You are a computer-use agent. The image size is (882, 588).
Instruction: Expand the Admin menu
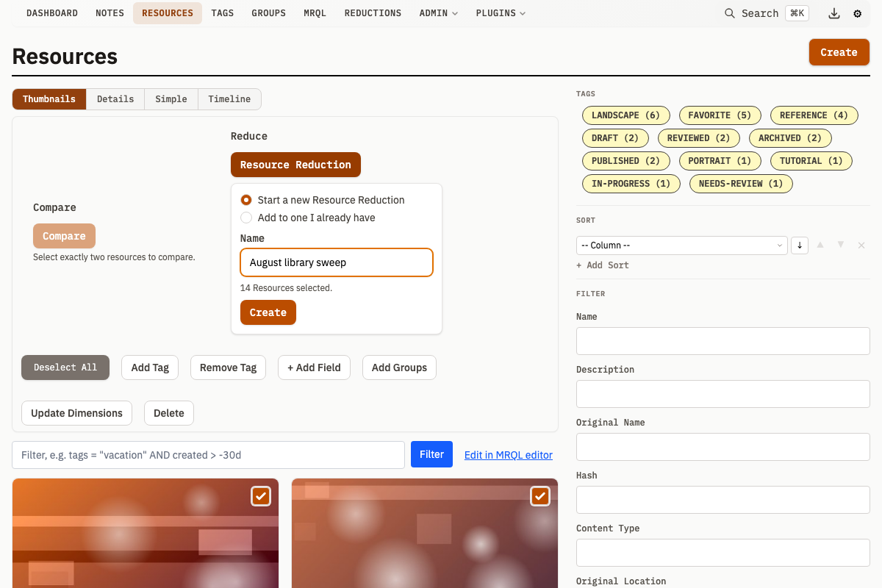439,13
